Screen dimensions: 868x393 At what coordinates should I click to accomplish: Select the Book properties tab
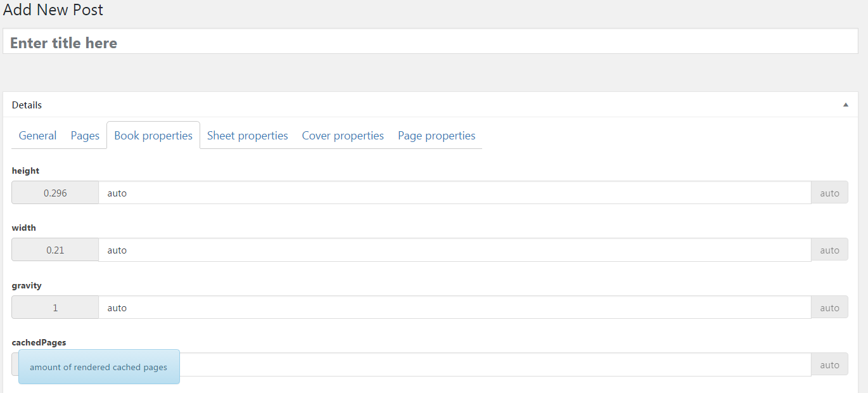pyautogui.click(x=153, y=136)
